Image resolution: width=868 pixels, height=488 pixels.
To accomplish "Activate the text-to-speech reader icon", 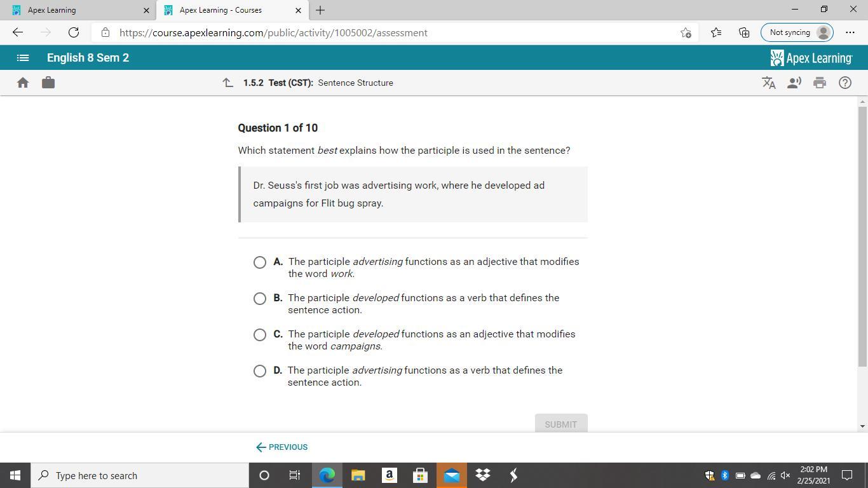I will tap(794, 83).
